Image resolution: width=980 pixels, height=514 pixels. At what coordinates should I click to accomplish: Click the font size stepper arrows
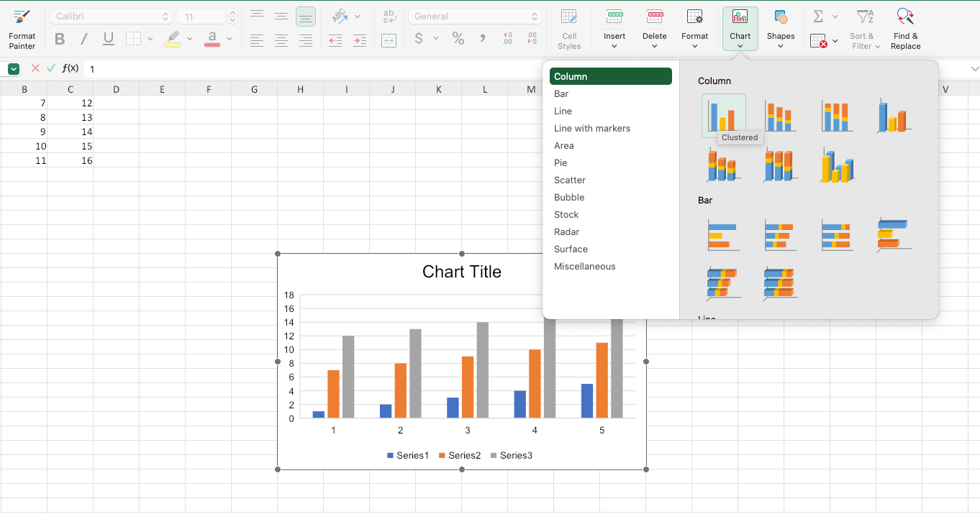pyautogui.click(x=232, y=17)
